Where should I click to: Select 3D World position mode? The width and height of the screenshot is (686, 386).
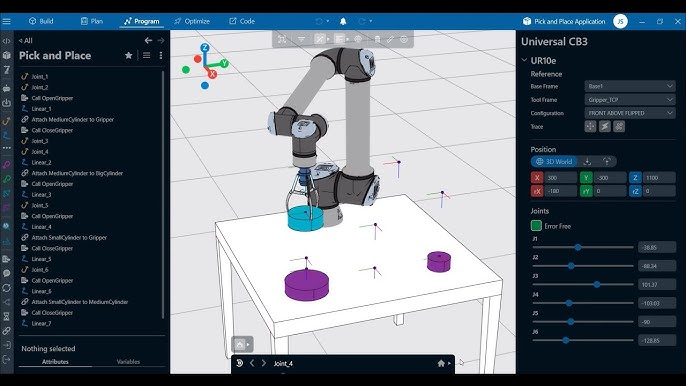point(554,161)
